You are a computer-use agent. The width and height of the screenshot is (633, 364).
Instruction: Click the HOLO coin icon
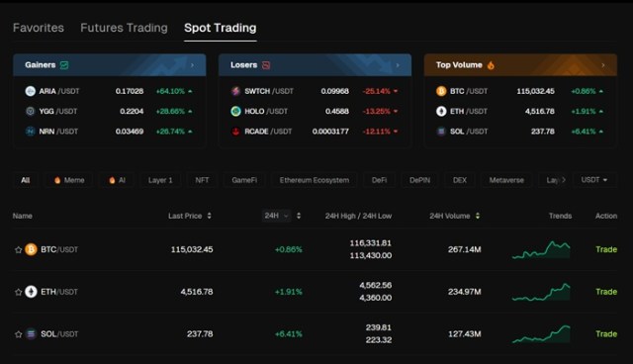tap(235, 111)
